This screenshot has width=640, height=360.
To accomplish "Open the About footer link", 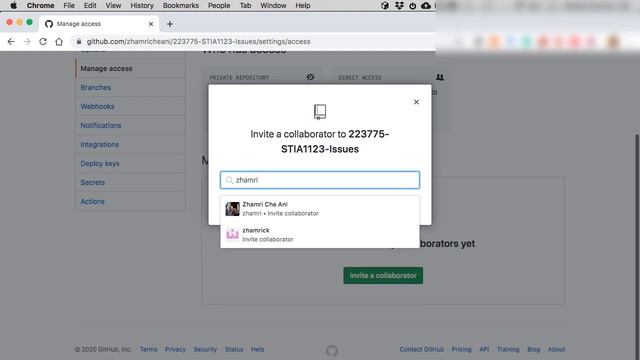I will (x=556, y=349).
